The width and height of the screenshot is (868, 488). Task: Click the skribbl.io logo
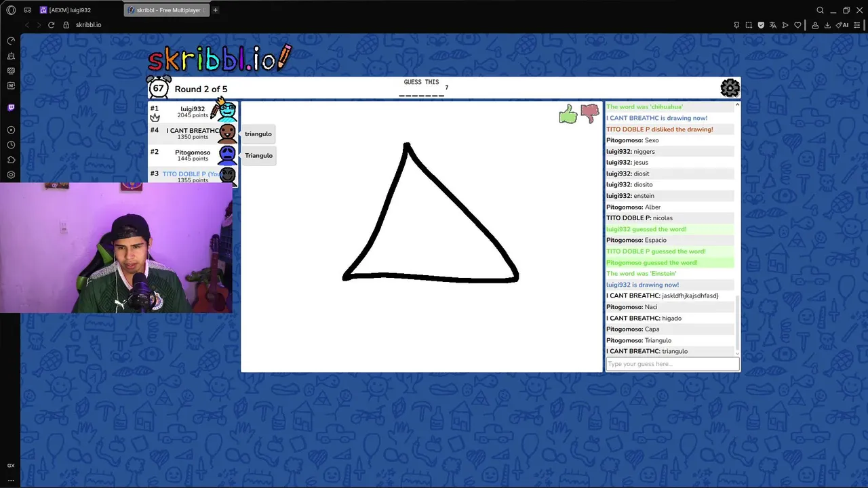(219, 60)
